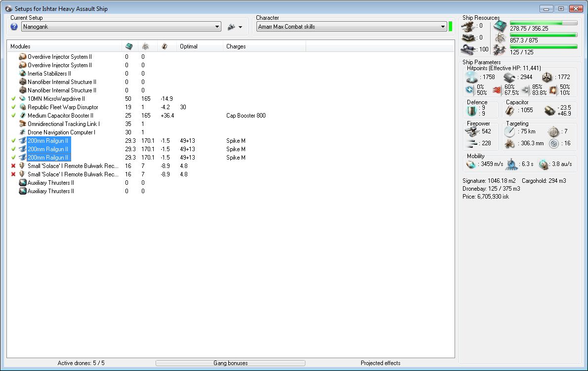Image resolution: width=588 pixels, height=371 pixels.
Task: Sort by the Optimal column header
Action: pos(200,46)
